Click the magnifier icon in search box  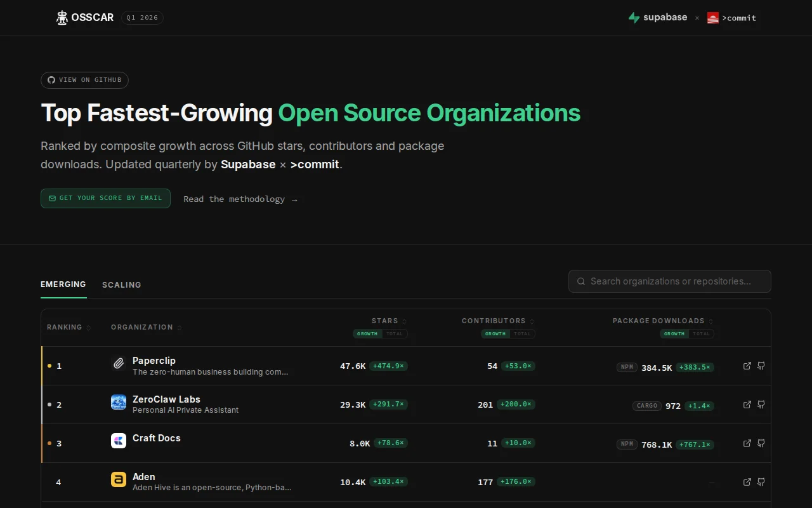581,281
